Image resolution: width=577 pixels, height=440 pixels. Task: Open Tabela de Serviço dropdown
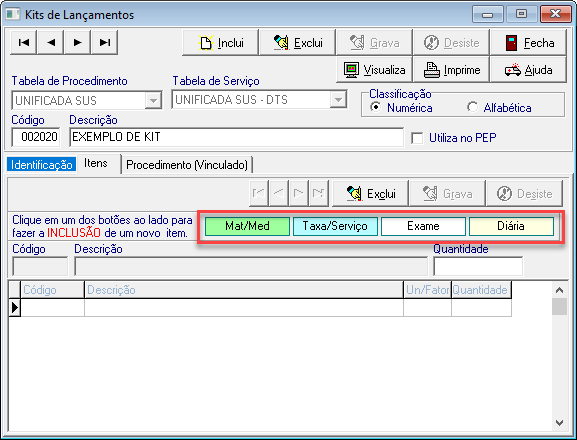(338, 100)
